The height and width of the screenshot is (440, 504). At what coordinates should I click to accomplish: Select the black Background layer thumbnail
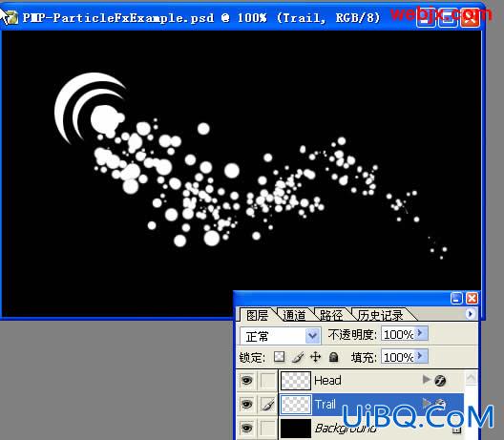pos(296,429)
